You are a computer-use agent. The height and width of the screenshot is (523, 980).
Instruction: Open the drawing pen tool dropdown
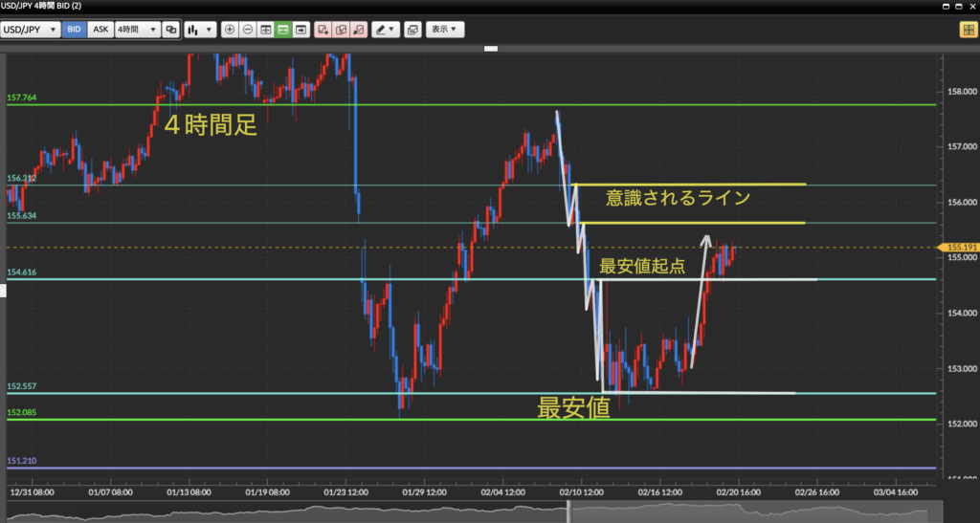tap(387, 30)
